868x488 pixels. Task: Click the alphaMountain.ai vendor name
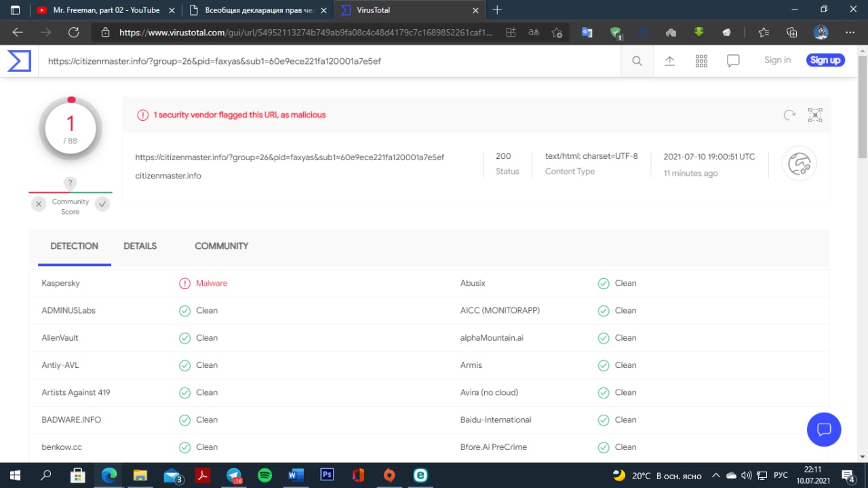(492, 337)
